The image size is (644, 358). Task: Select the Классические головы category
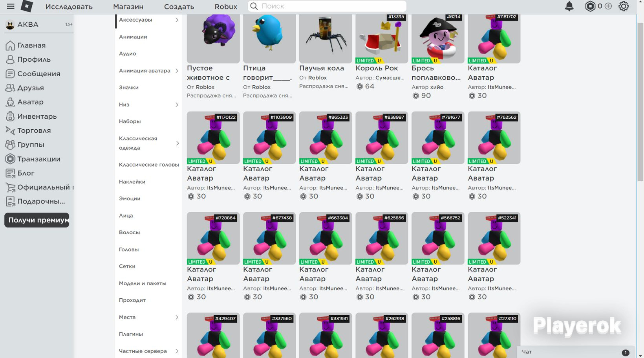pyautogui.click(x=149, y=165)
